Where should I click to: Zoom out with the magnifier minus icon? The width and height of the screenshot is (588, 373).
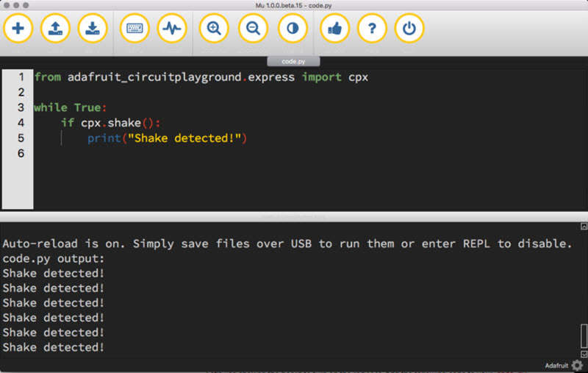(253, 29)
